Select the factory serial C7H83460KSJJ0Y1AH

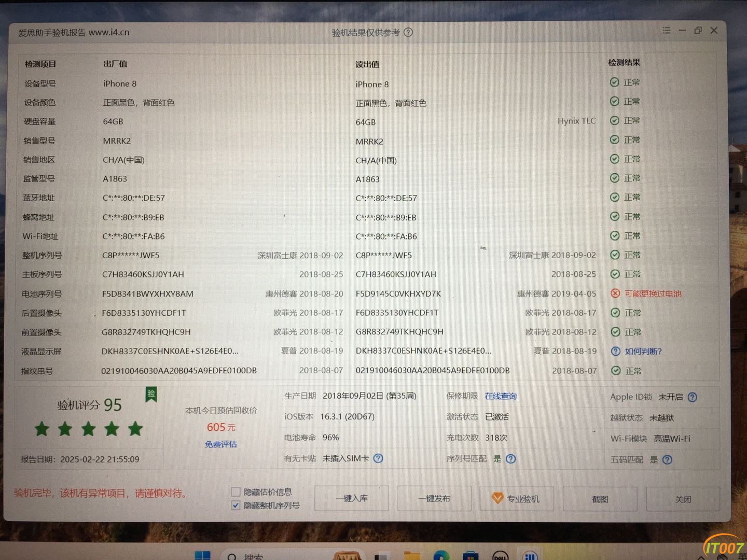[143, 274]
